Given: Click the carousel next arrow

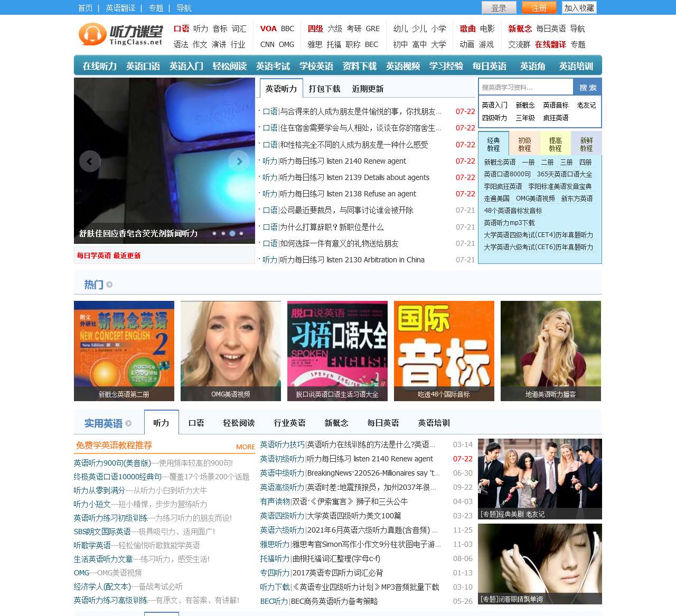Looking at the screenshot, I should click(x=239, y=162).
